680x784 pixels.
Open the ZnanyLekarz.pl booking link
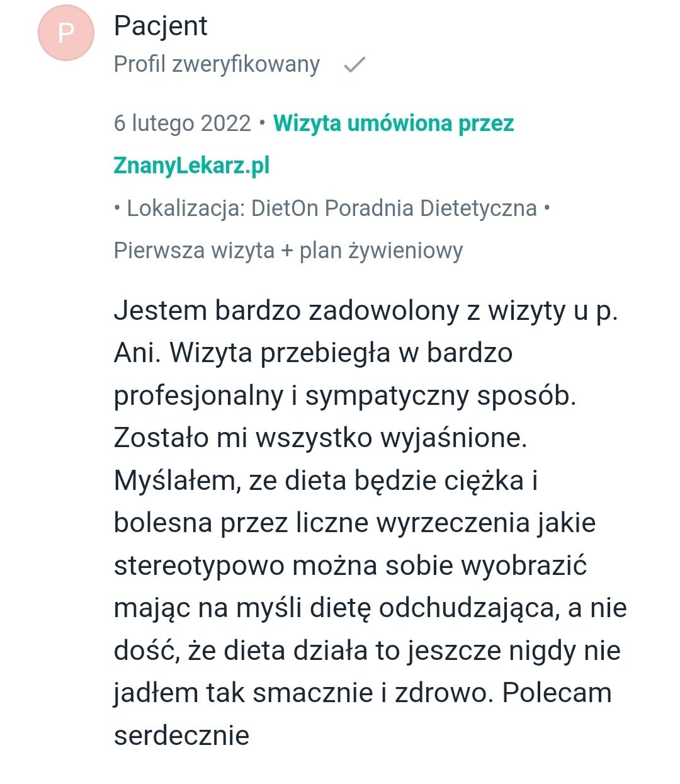point(190,165)
